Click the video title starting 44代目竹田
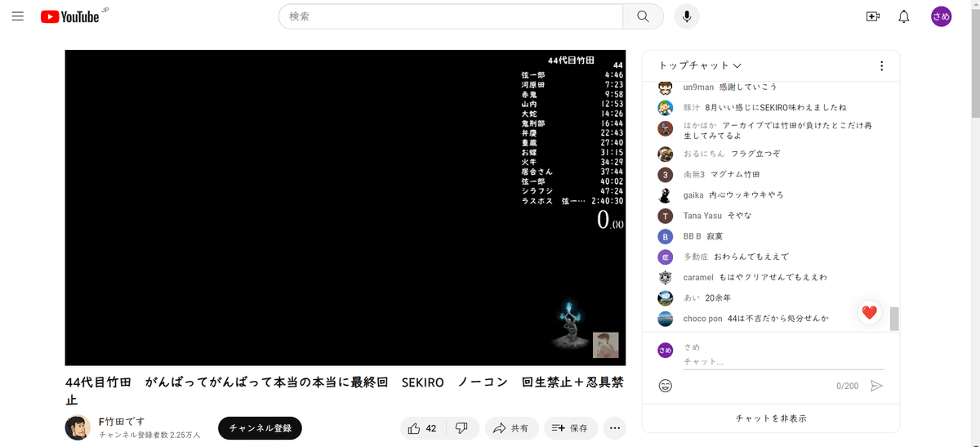 point(345,391)
